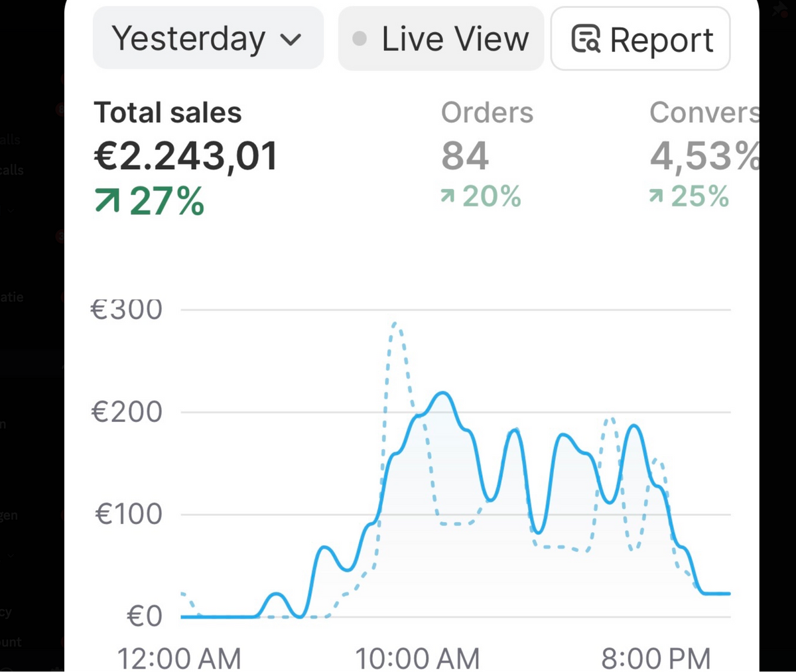The image size is (796, 672).
Task: Click the chevron arrow beside Yesterday
Action: [x=291, y=40]
